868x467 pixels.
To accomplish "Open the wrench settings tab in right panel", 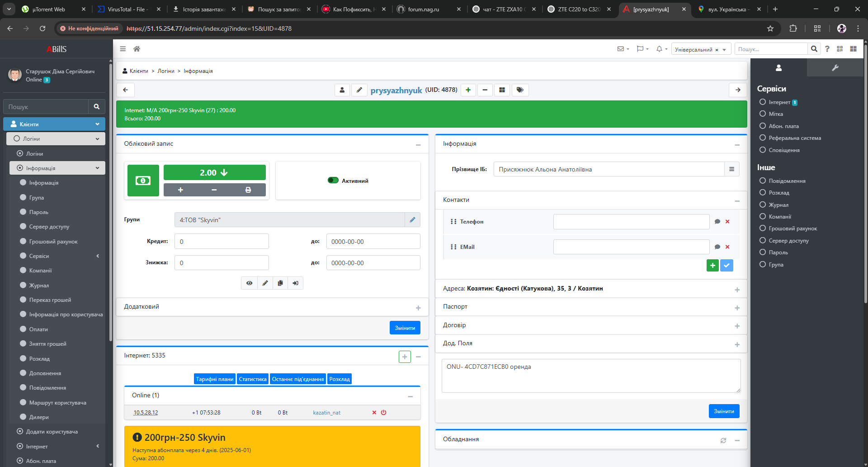I will click(x=835, y=68).
